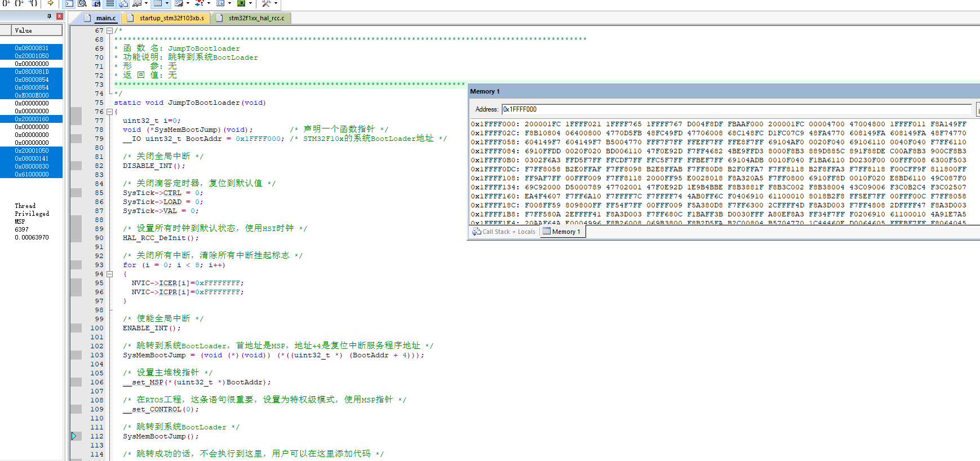
Task: Click the Analysis Windows toolbar icon
Action: (x=199, y=3)
